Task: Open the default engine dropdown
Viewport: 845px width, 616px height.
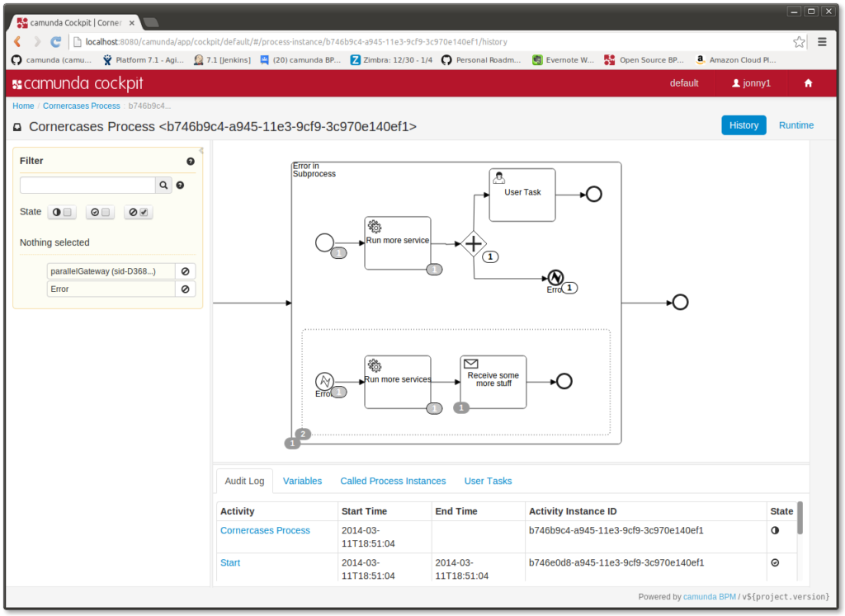Action: tap(683, 83)
